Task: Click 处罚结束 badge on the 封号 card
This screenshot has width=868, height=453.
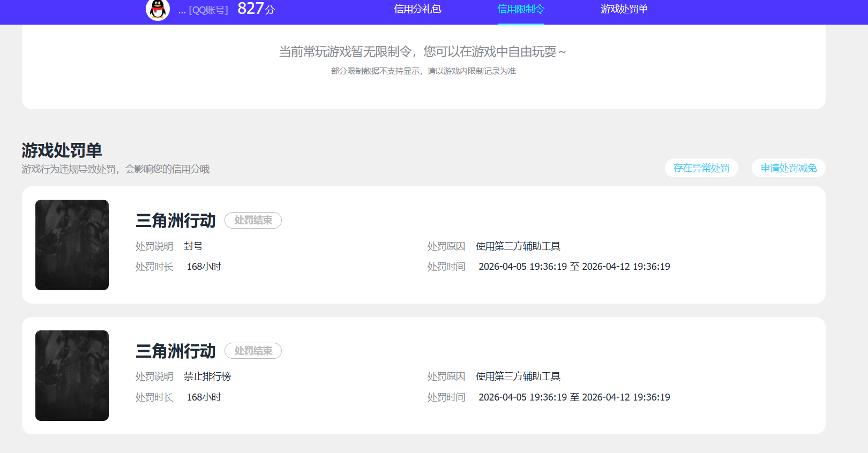Action: (x=253, y=220)
